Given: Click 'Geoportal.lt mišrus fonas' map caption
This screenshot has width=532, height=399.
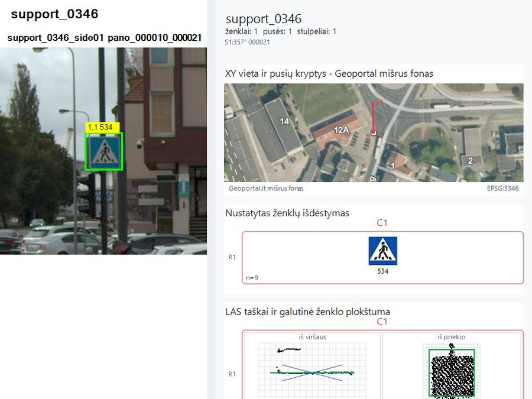Looking at the screenshot, I should pyautogui.click(x=266, y=189).
